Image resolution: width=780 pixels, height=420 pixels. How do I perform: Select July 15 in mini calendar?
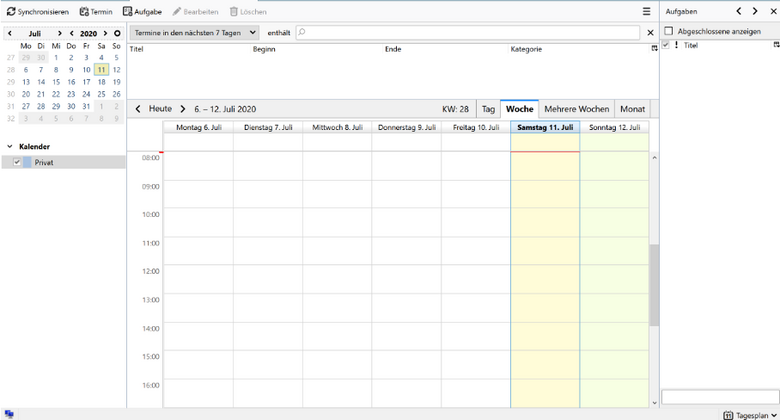point(56,82)
